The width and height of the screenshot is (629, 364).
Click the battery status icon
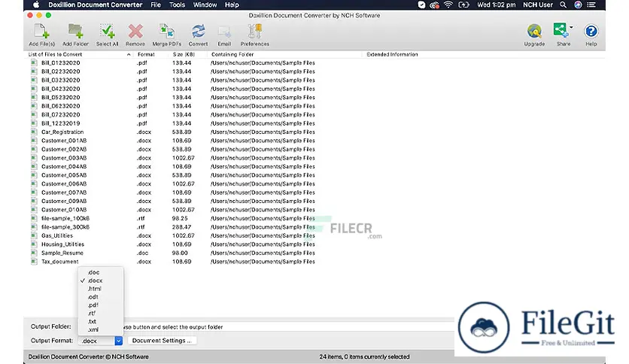pyautogui.click(x=463, y=5)
